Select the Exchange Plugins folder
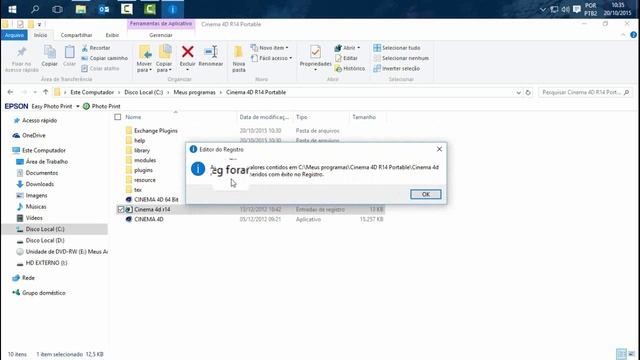 click(156, 131)
